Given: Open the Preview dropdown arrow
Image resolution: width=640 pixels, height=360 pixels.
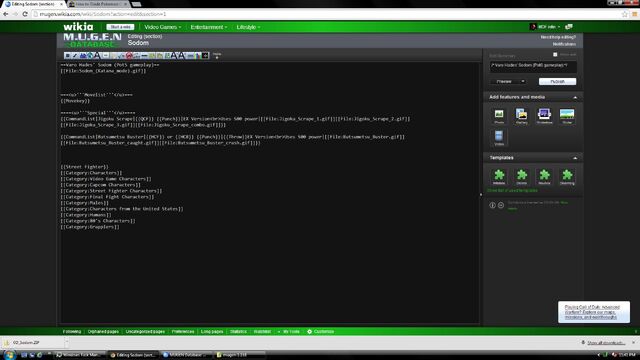Looking at the screenshot, I should tap(522, 82).
